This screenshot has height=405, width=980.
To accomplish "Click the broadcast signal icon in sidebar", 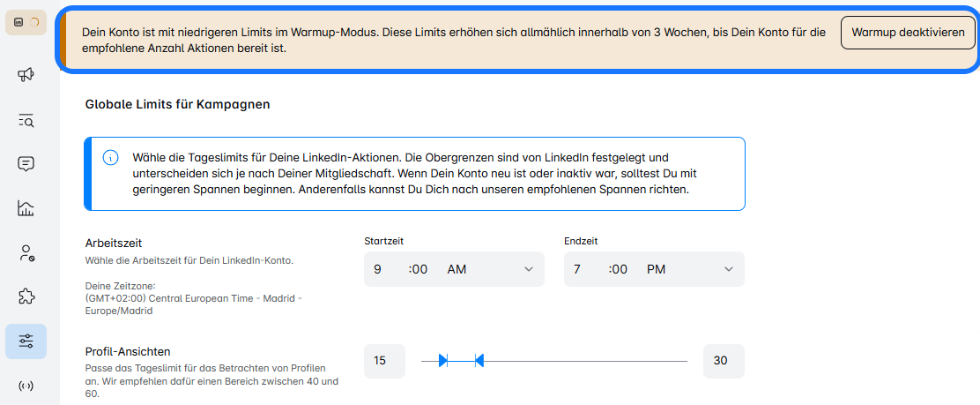I will pyautogui.click(x=26, y=386).
